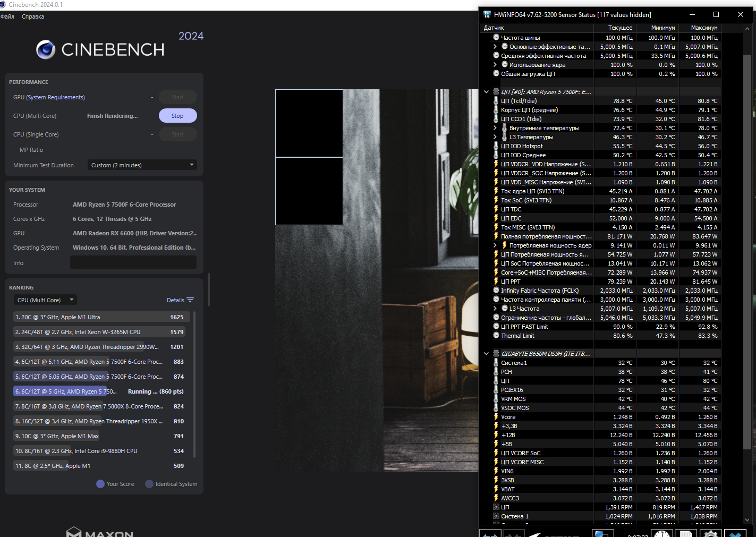Click the thermometer icon of ЦП IOD Hotspot
Viewport: 756px width, 537px height.
[496, 146]
